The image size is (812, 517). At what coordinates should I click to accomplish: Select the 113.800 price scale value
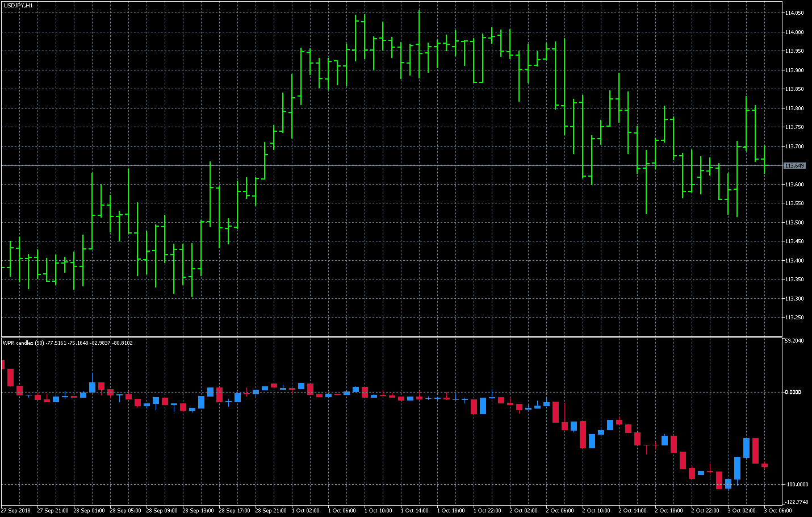tap(794, 108)
